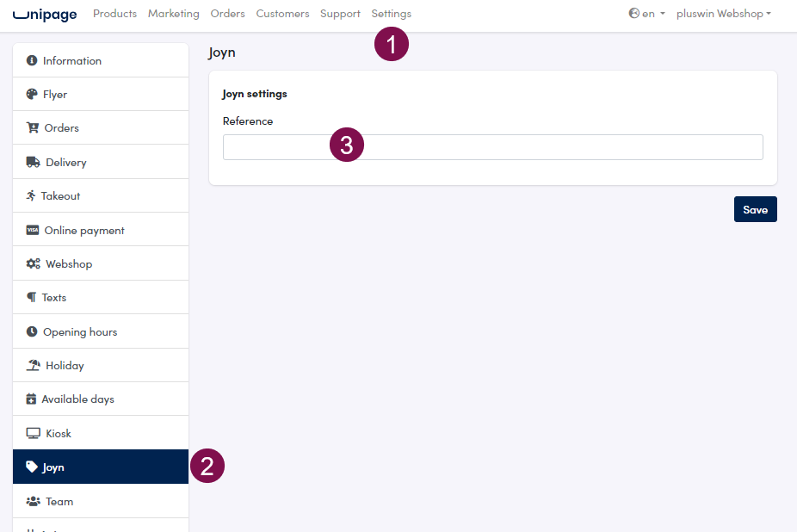Select Holiday in the settings sidebar

101,365
